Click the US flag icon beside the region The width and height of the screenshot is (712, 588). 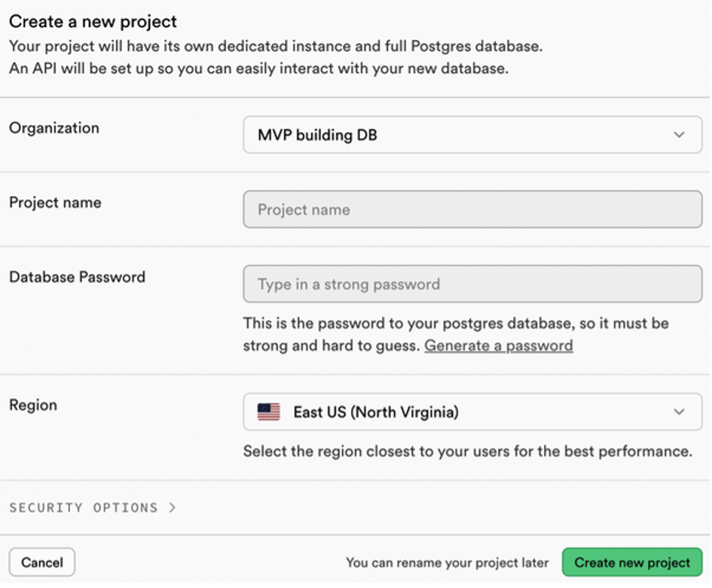[269, 412]
